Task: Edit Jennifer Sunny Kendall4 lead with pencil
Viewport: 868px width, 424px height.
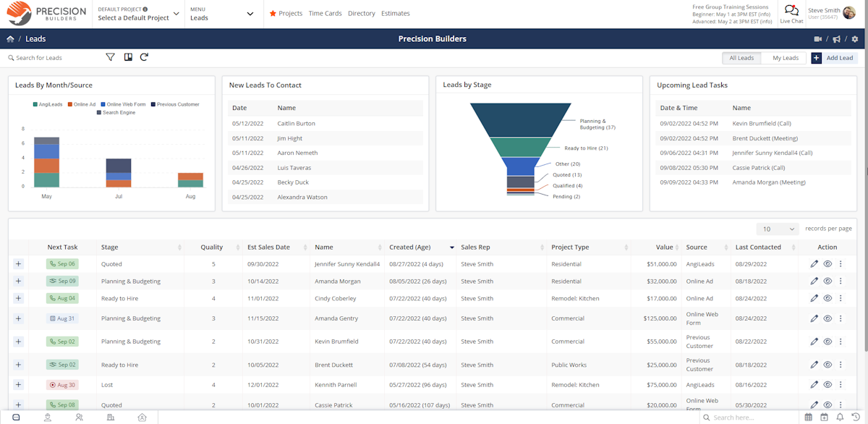Action: tap(814, 264)
